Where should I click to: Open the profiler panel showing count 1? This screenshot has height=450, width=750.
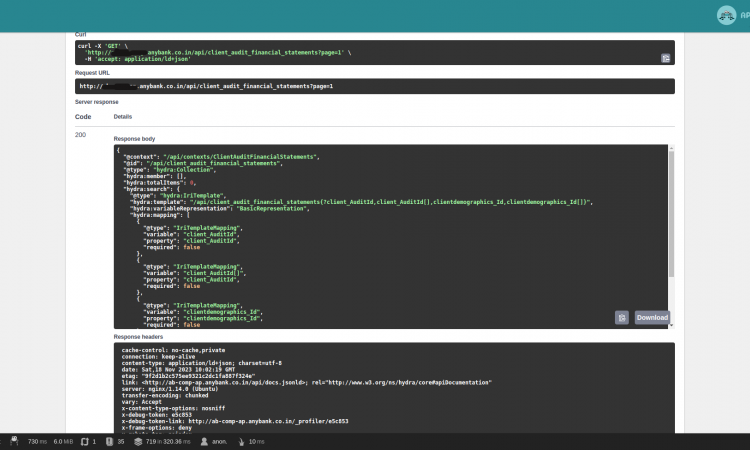point(88,441)
